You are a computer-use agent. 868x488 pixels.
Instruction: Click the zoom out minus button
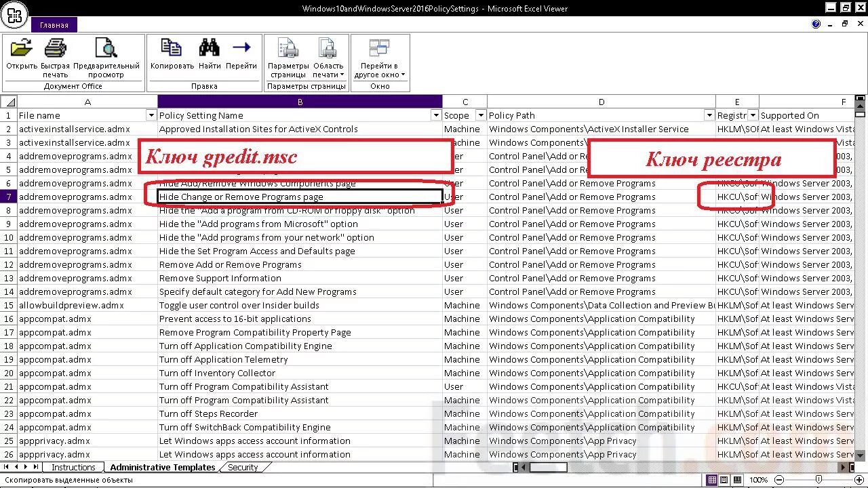tap(779, 480)
